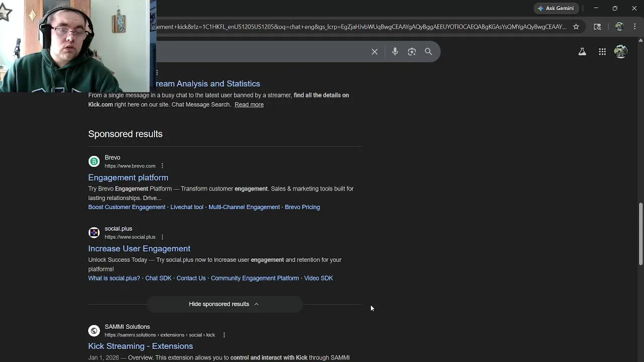644x362 pixels.
Task: Click inside the Google search box
Action: tap(262, 52)
